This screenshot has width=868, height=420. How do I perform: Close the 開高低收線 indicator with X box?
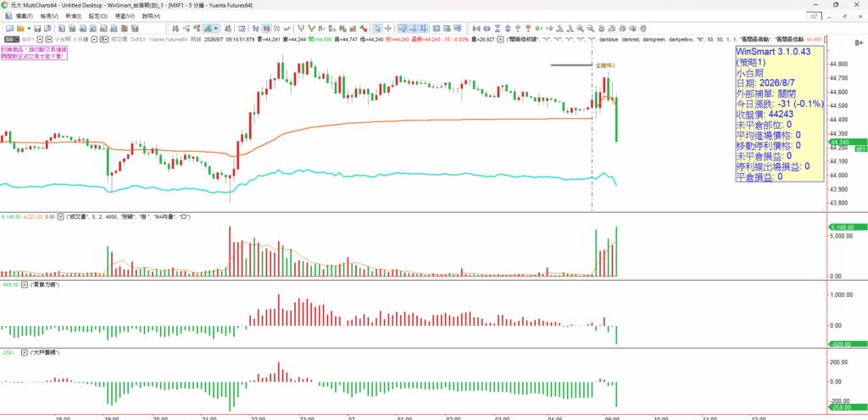tap(500, 39)
